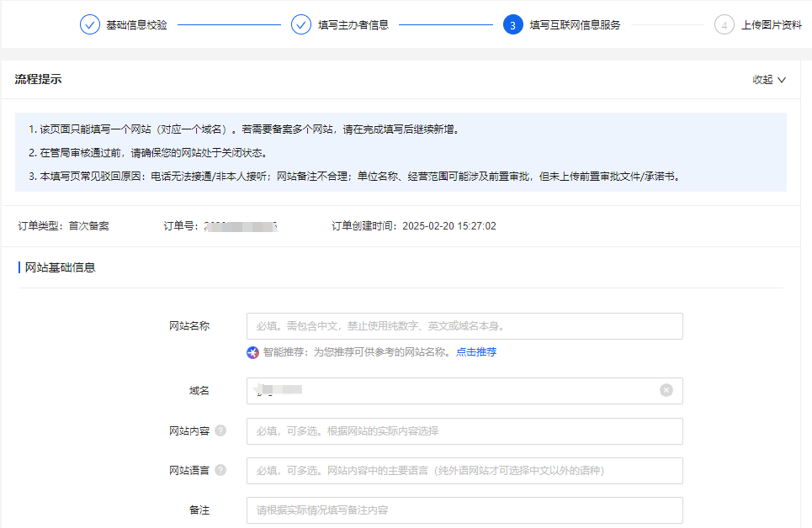Click the help icon beside 网站语言
Viewport: 812px width, 528px height.
tap(220, 470)
